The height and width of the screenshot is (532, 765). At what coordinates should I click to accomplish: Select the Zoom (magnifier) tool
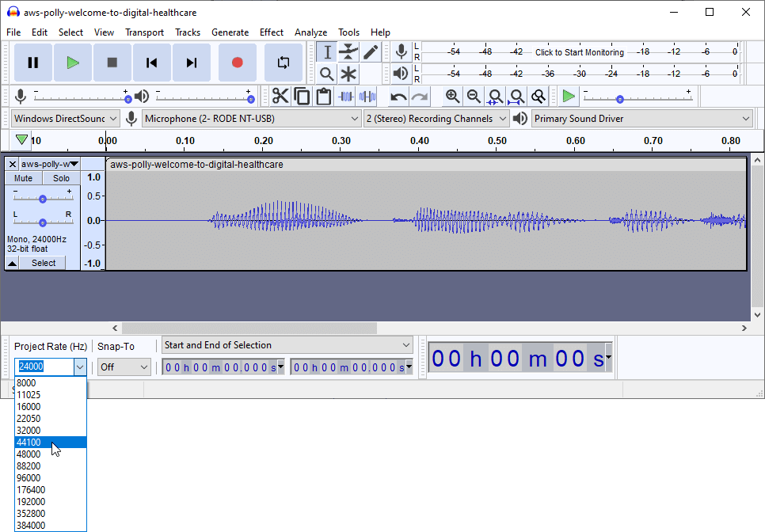click(x=327, y=74)
